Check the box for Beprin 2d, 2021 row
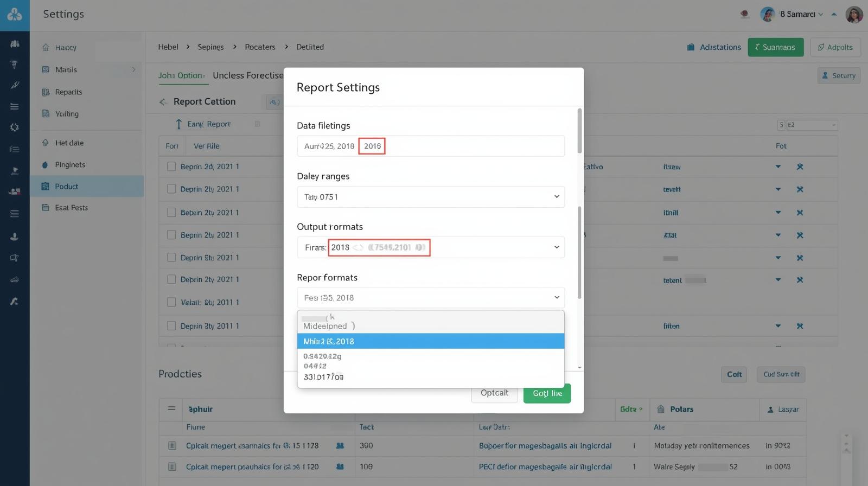Viewport: 868px width, 486px height. tap(171, 167)
